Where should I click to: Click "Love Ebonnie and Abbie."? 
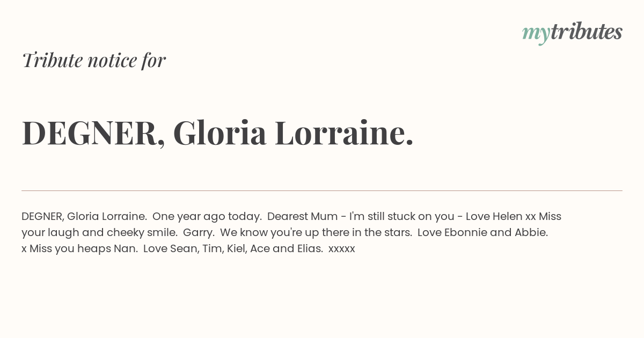pyautogui.click(x=482, y=232)
